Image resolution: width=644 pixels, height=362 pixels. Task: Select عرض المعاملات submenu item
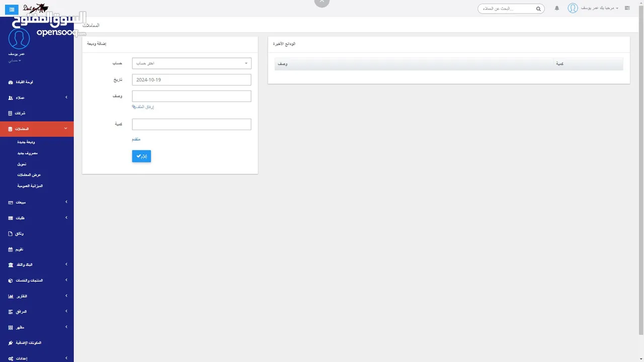(x=29, y=175)
